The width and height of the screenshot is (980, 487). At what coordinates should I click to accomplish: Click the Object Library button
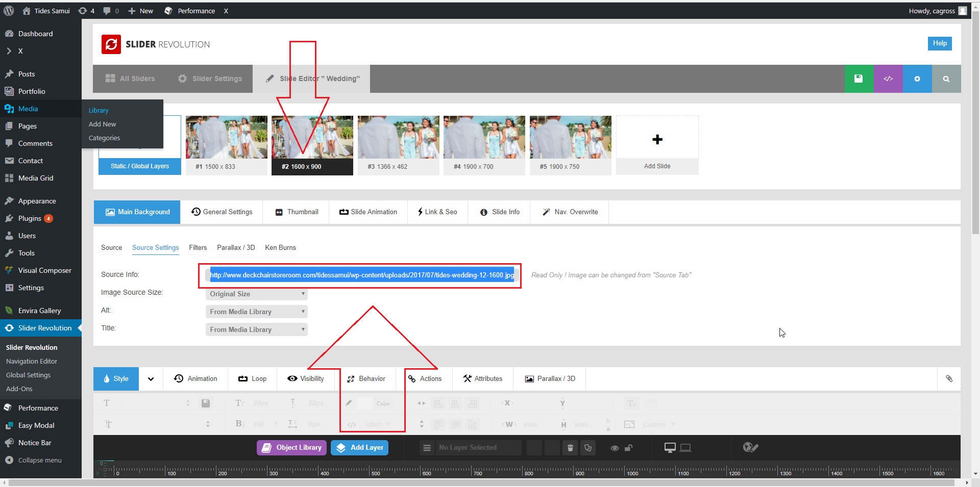(291, 448)
